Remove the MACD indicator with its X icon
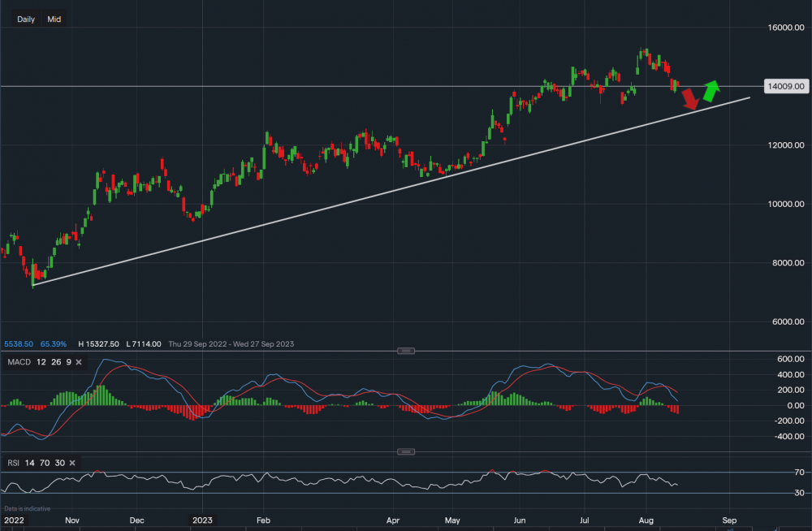This screenshot has width=812, height=531. pos(79,361)
